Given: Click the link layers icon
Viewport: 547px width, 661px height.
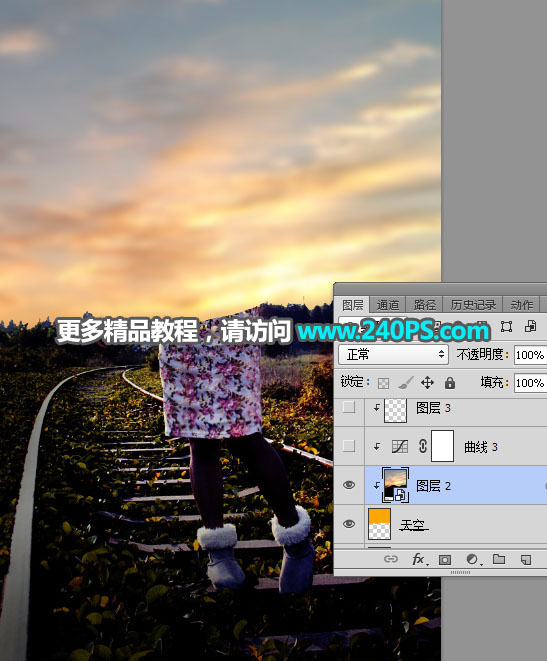Looking at the screenshot, I should click(x=391, y=559).
